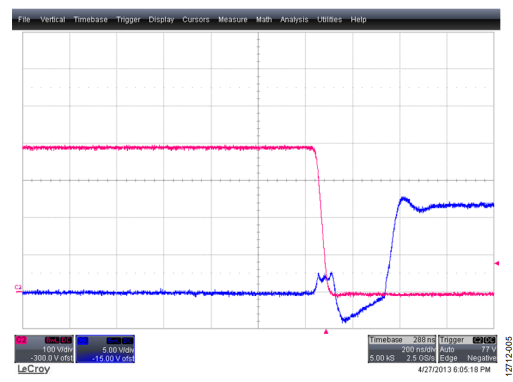Select the blue C3 channel descriptor box
Screen dimensions: 513x382
[x=105, y=349]
